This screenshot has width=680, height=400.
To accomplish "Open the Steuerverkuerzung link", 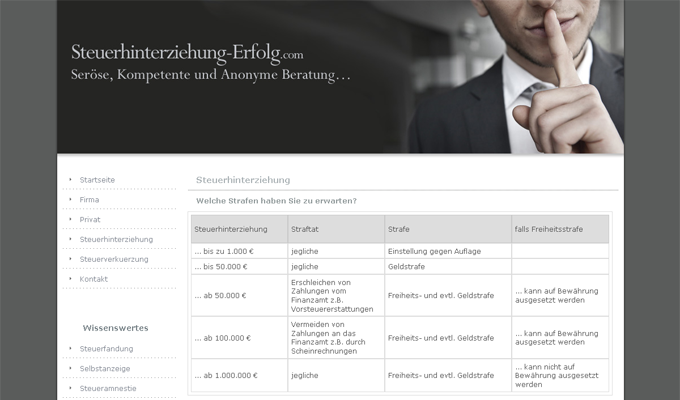I will pos(114,259).
